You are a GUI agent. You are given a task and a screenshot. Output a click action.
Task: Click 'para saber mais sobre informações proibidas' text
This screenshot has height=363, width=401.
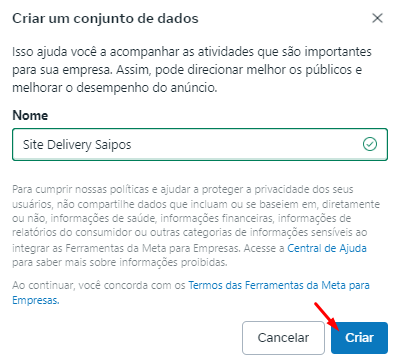point(120,262)
